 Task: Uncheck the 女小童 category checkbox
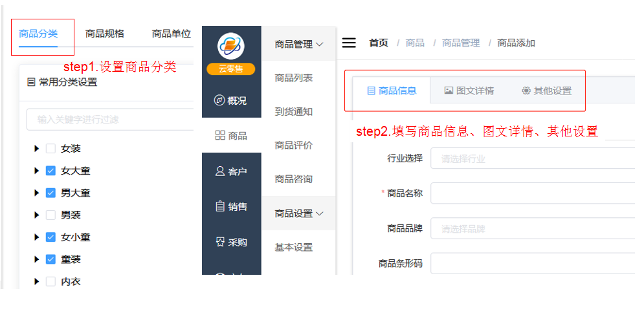(50, 237)
